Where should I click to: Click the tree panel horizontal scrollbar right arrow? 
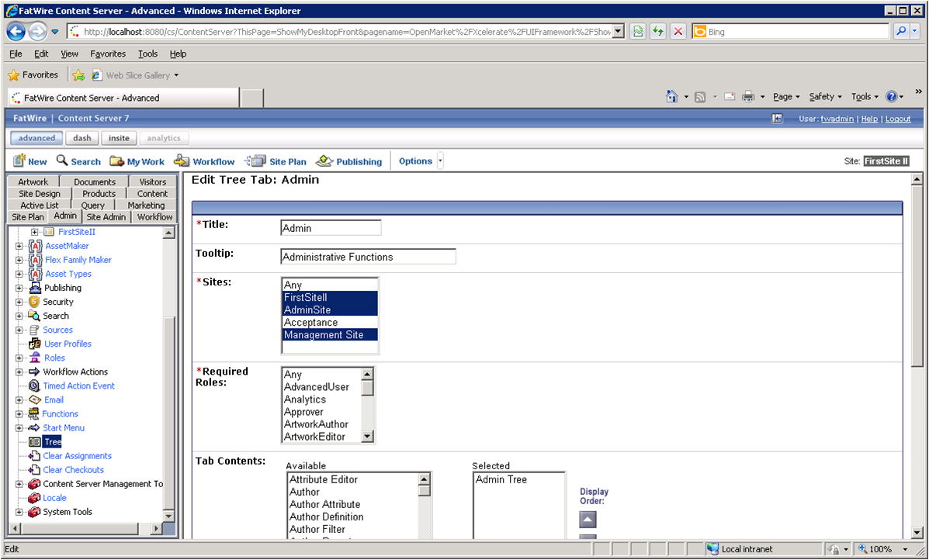coord(156,528)
